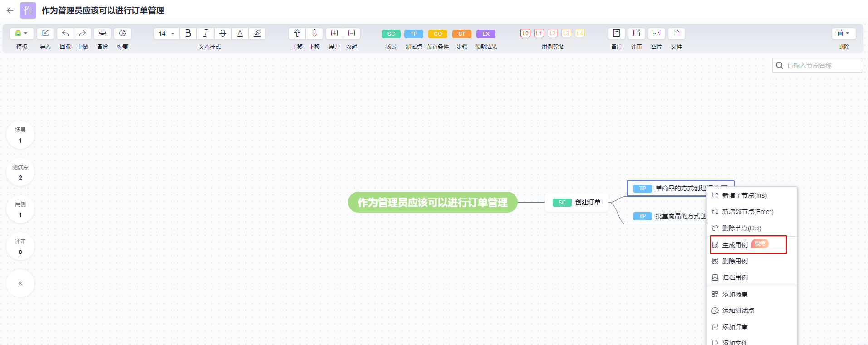The height and width of the screenshot is (345, 868).
Task: Apply the ST step tag
Action: (x=462, y=34)
